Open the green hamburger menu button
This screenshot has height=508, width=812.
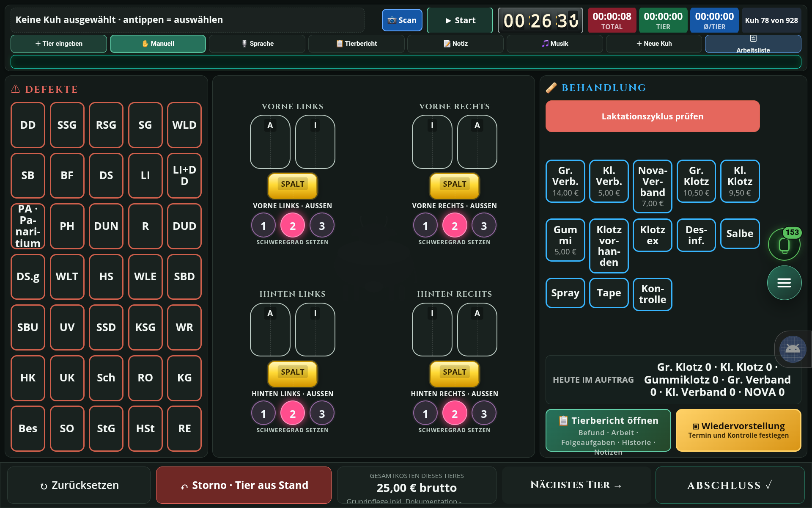pos(784,283)
